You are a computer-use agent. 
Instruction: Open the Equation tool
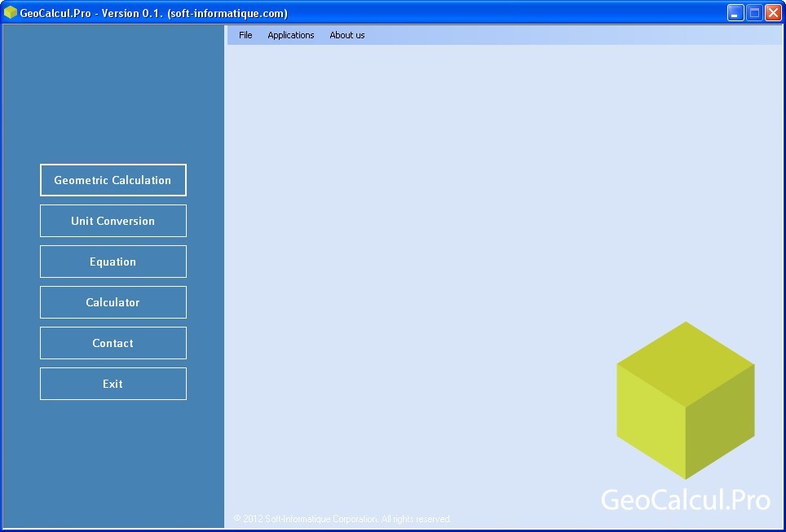pos(113,262)
